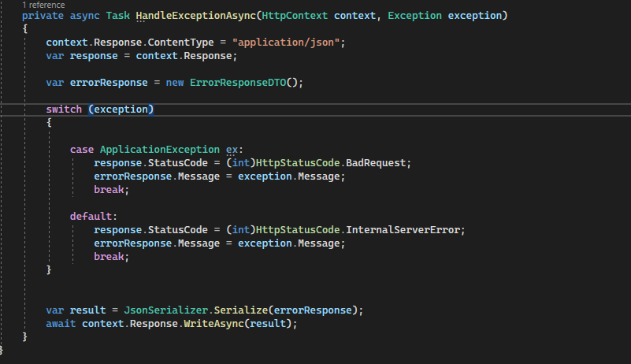The height and width of the screenshot is (364, 631).
Task: Open the '1 reference' CodeLens link
Action: click(43, 5)
